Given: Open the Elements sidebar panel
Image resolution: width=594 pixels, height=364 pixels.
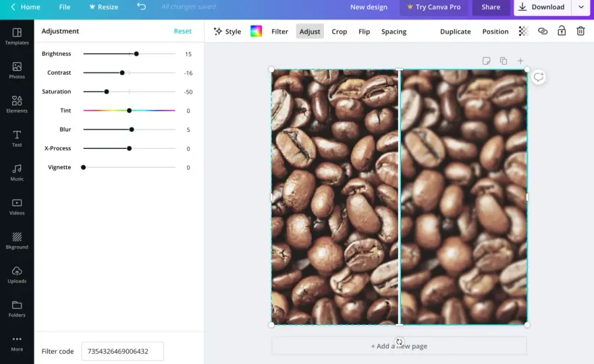Looking at the screenshot, I should click(x=17, y=104).
